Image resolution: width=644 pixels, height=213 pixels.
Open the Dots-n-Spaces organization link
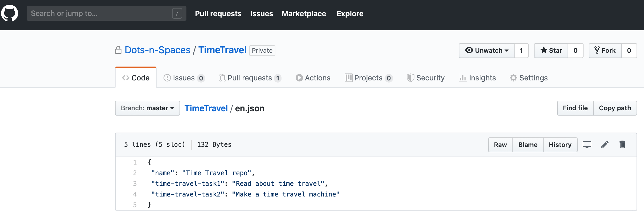(157, 50)
